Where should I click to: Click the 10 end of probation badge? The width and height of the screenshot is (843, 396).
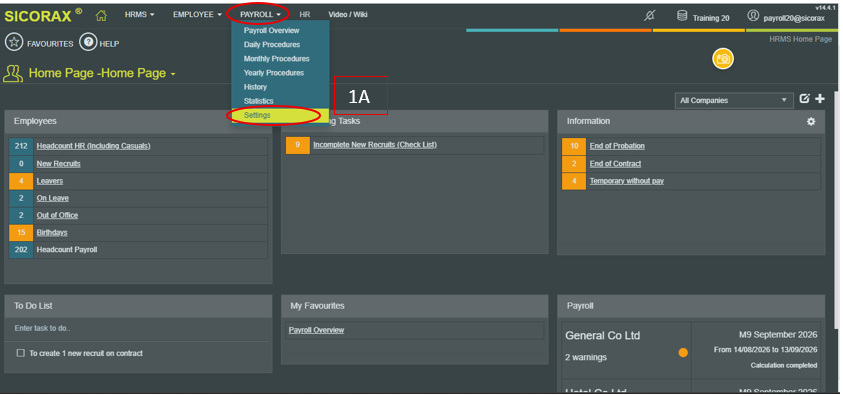point(574,146)
